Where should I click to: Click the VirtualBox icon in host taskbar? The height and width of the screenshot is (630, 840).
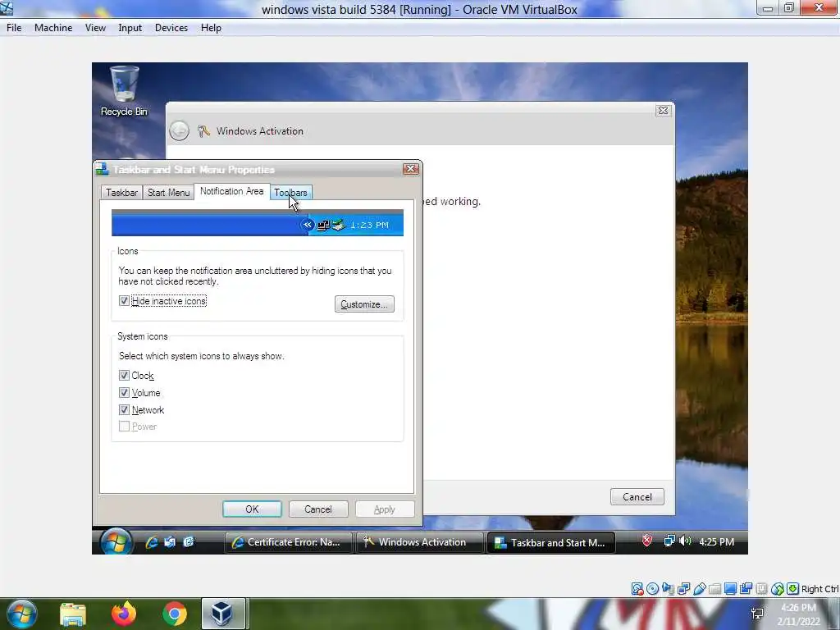coord(222,614)
